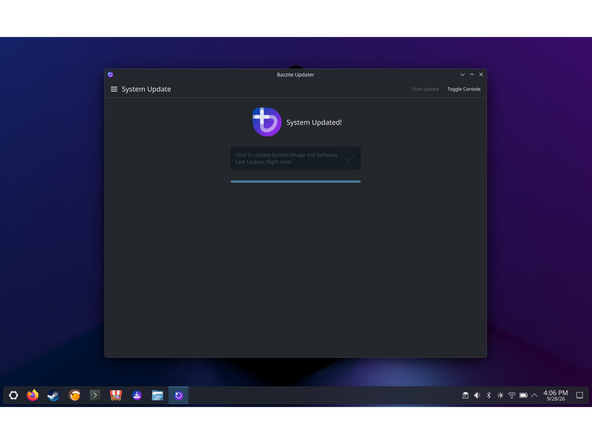Open the file manager from the taskbar

(x=157, y=395)
